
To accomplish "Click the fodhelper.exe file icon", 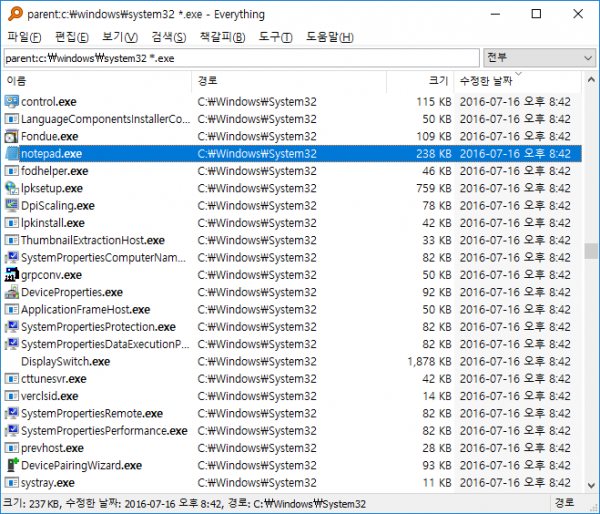I will coord(11,171).
